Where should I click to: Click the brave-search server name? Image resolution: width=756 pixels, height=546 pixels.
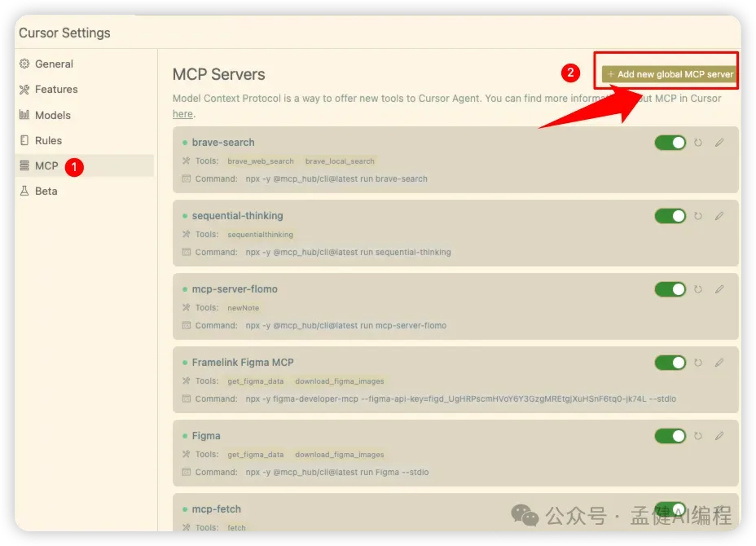point(223,143)
